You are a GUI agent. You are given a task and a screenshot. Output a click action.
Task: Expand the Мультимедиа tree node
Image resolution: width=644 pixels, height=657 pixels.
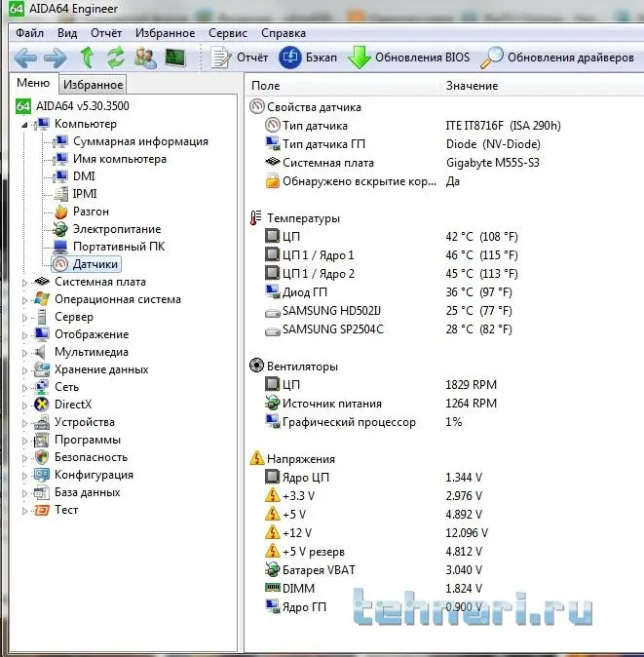pyautogui.click(x=24, y=353)
